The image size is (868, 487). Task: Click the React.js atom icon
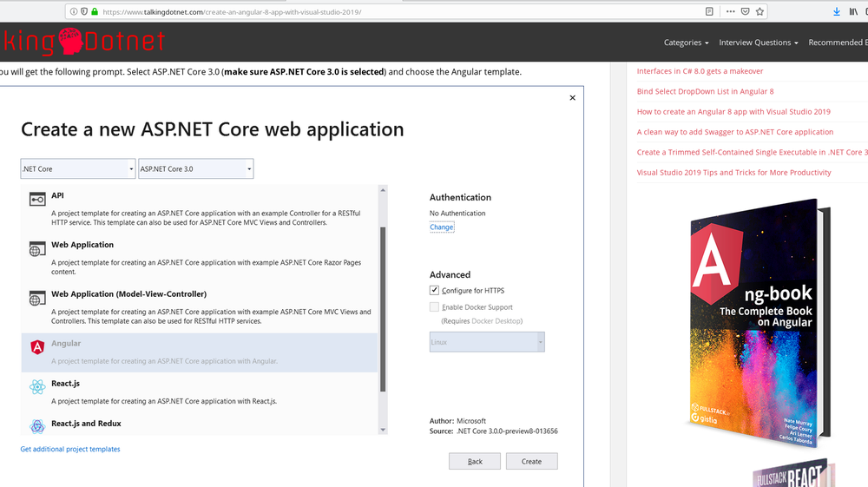pyautogui.click(x=37, y=387)
